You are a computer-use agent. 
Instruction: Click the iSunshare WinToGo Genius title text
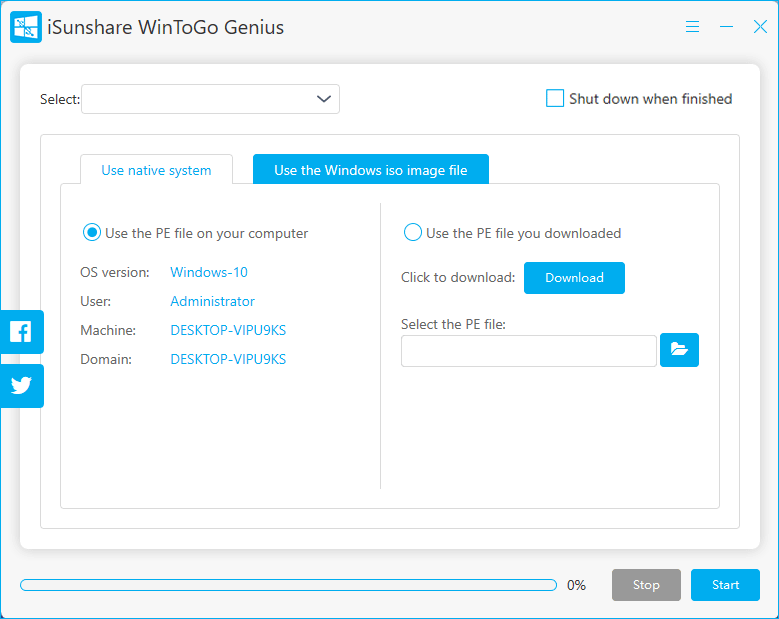click(165, 27)
